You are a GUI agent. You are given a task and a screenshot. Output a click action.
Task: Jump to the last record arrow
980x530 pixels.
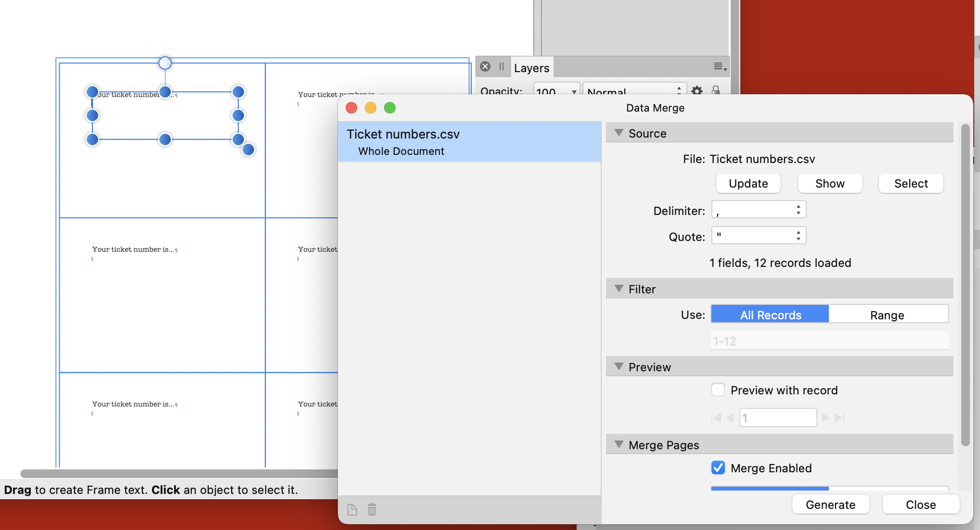click(840, 418)
